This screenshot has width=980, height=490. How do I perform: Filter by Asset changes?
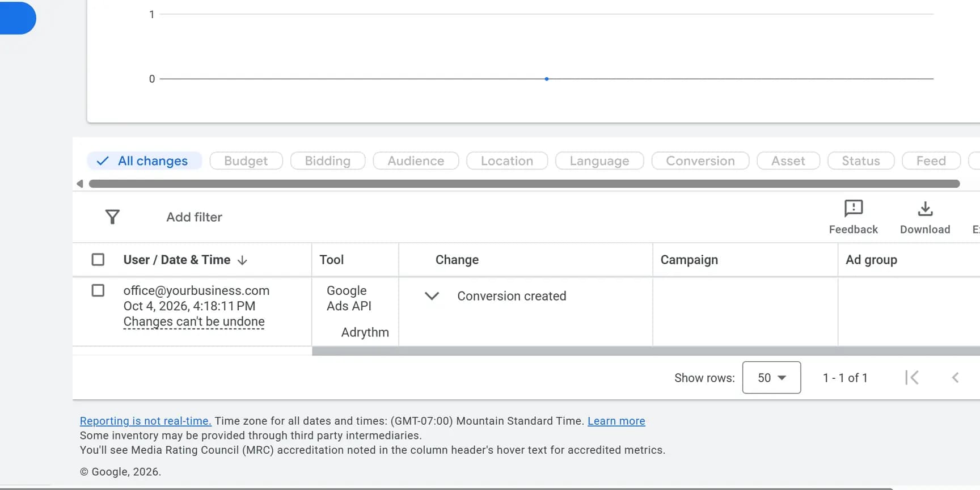(x=788, y=161)
